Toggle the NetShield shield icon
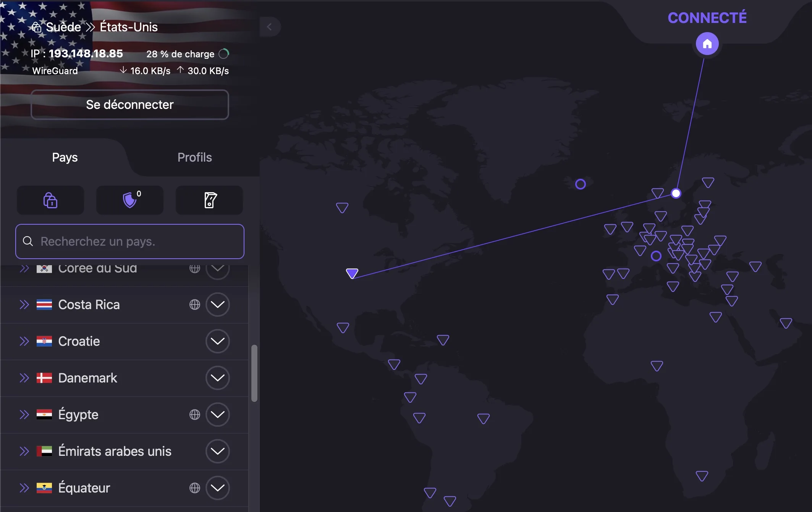812x512 pixels. click(130, 200)
